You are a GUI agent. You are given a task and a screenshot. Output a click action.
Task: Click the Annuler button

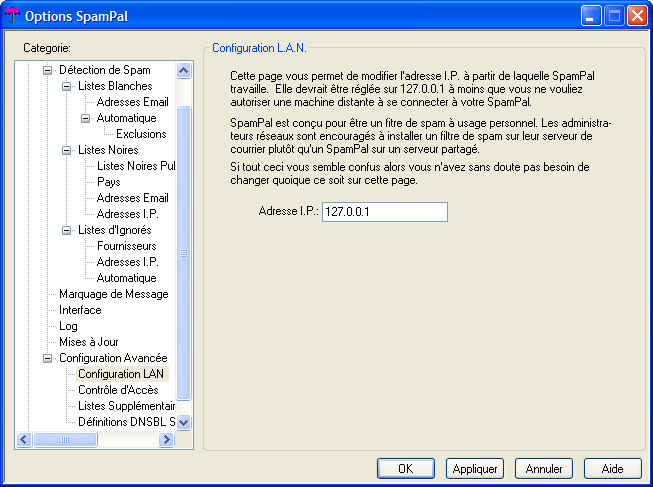click(544, 469)
